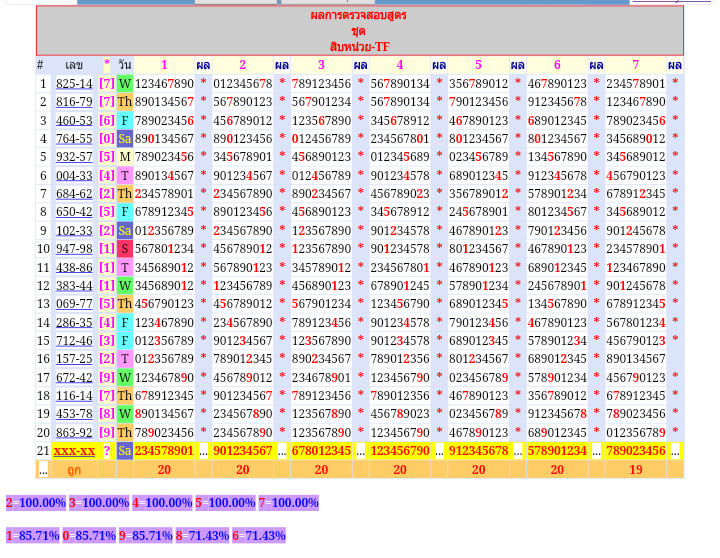Image resolution: width=720 pixels, height=558 pixels.
Task: Open the 438-86 number link
Action: tap(74, 267)
